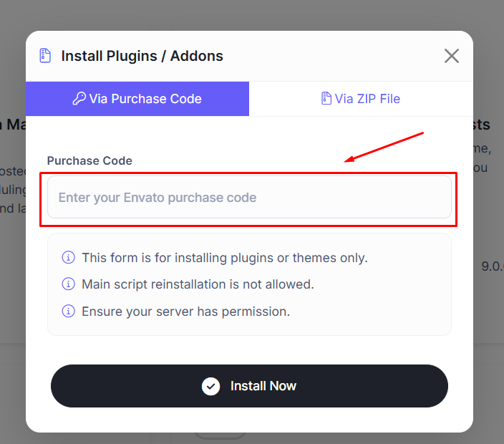Click info icon next to plugins or themes note
This screenshot has width=504, height=444.
[x=69, y=258]
